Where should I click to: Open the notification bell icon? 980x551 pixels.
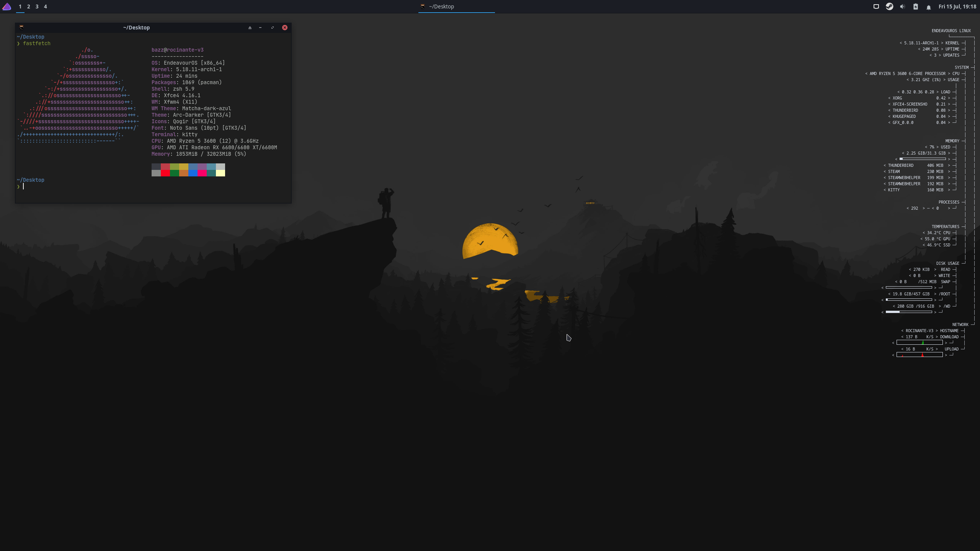(928, 7)
